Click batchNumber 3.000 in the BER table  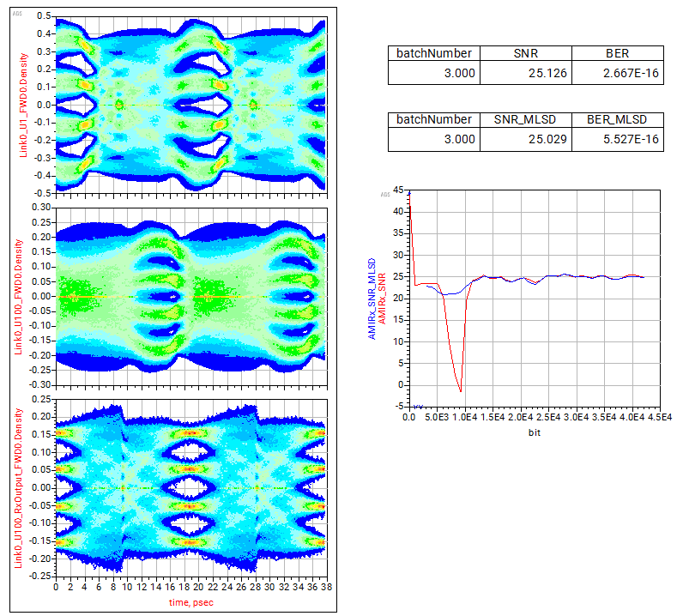460,73
